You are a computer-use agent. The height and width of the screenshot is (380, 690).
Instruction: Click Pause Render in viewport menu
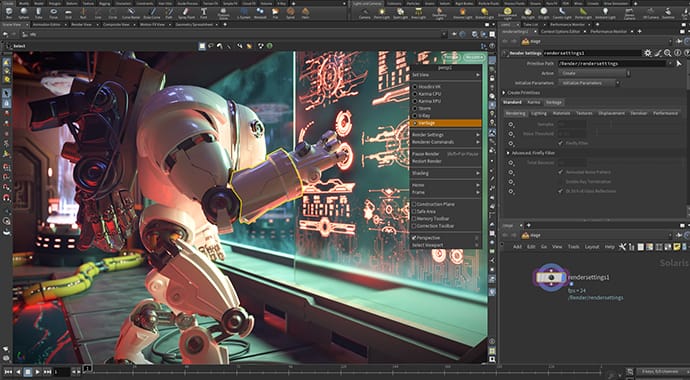(446, 154)
